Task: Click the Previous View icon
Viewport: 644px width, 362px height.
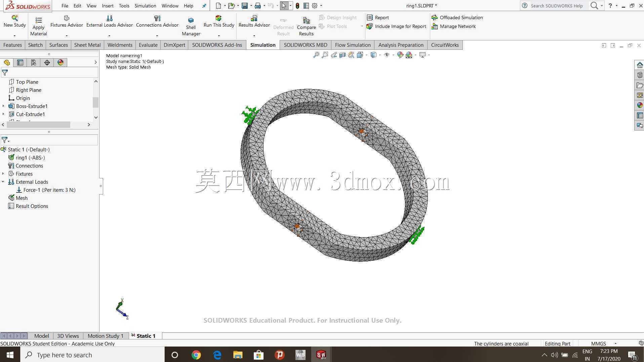Action: point(334,55)
